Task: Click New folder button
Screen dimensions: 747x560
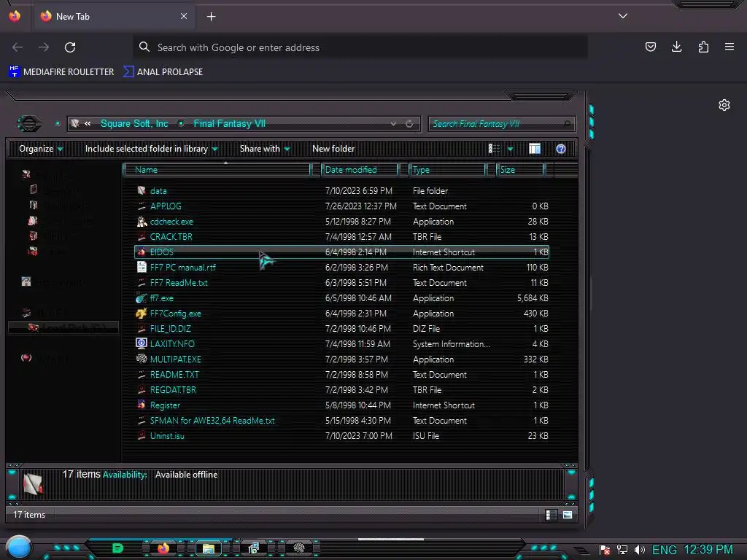Action: pos(333,149)
